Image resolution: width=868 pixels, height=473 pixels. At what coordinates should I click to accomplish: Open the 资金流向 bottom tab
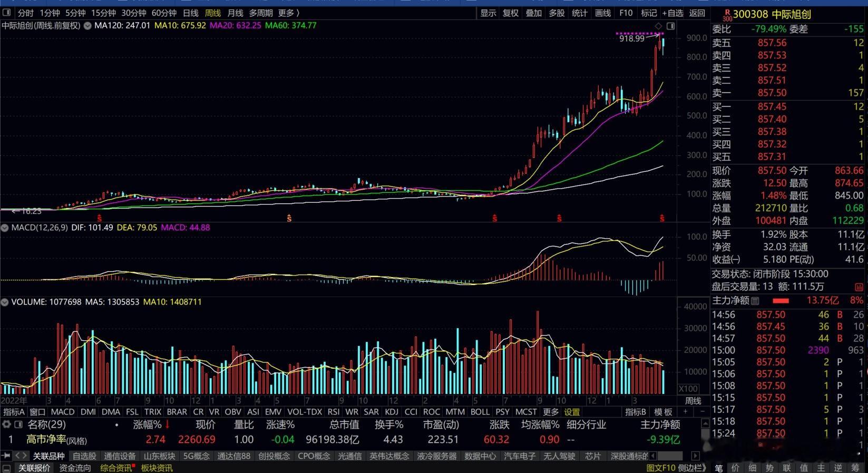75,468
